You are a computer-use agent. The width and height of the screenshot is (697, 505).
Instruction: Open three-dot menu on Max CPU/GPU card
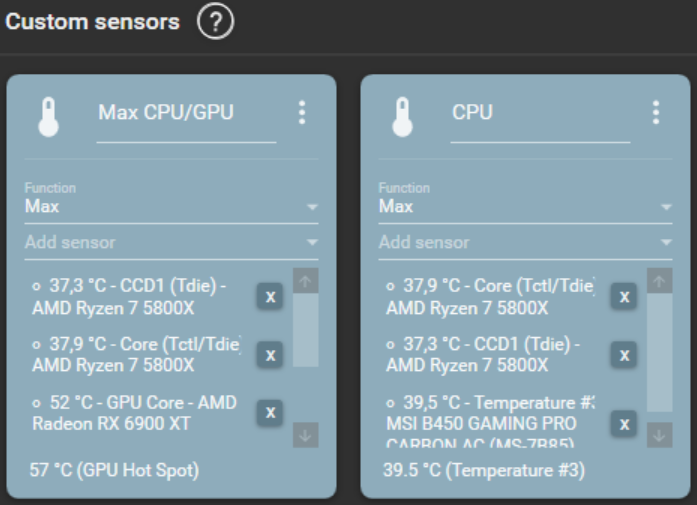click(302, 112)
